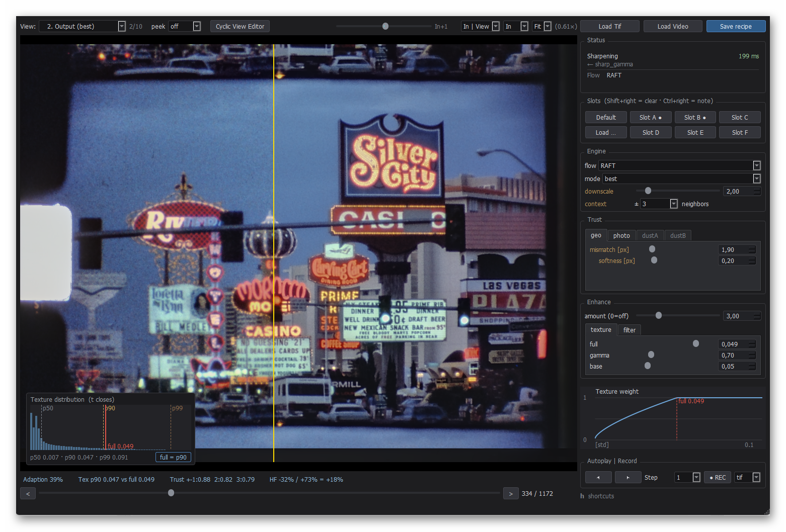The width and height of the screenshot is (786, 532).
Task: Toggle the REC record button
Action: coord(718,477)
